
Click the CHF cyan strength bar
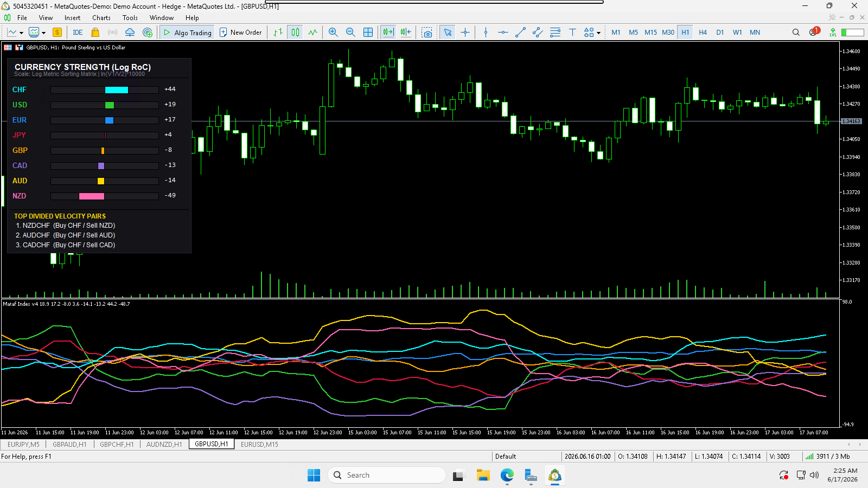tap(117, 90)
